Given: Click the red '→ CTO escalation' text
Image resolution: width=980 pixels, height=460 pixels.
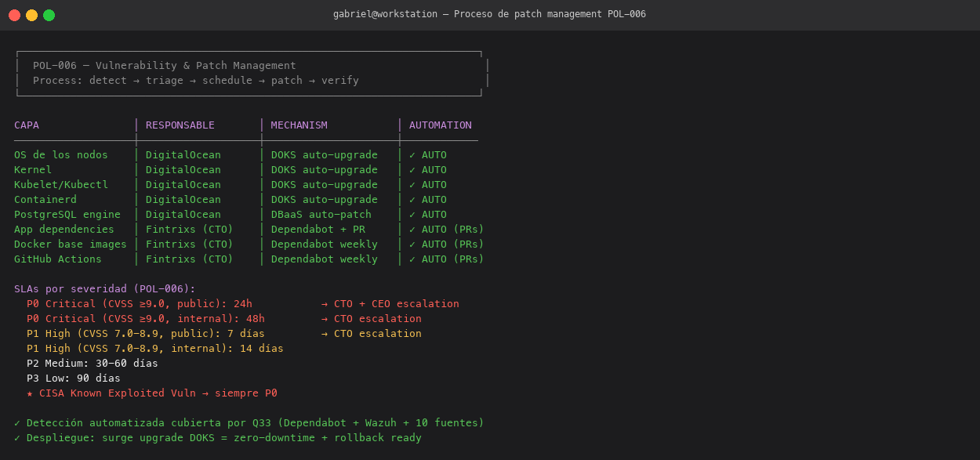Looking at the screenshot, I should 372,319.
